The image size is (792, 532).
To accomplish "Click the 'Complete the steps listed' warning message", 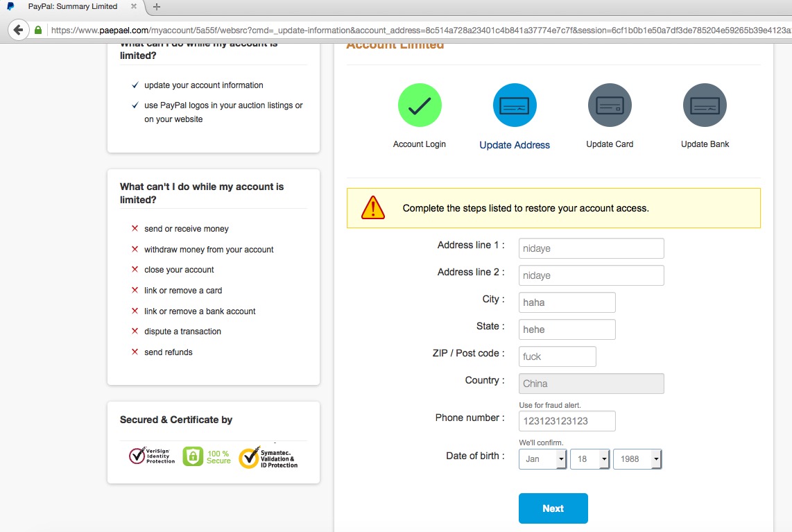I will 526,208.
